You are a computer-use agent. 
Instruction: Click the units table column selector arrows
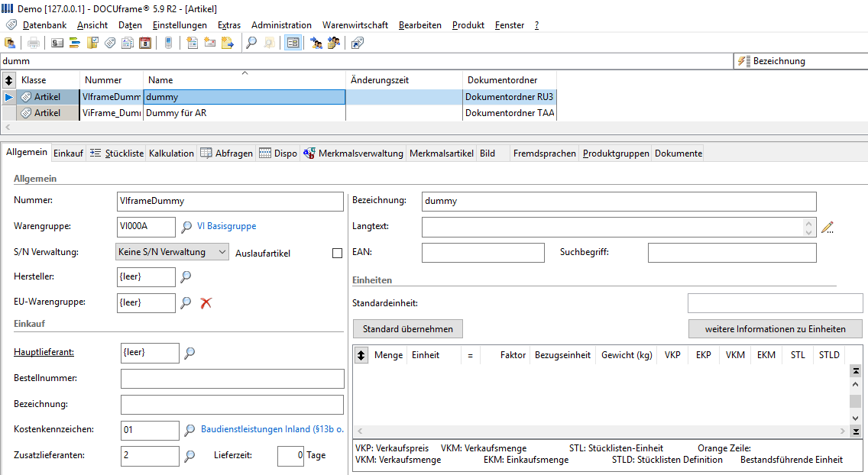(x=361, y=355)
